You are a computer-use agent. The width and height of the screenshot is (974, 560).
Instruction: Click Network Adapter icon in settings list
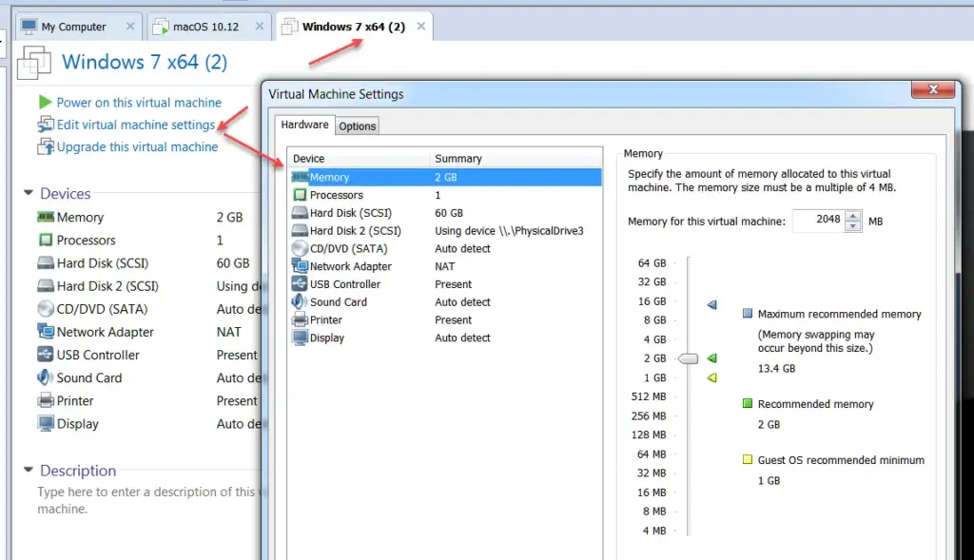pyautogui.click(x=300, y=266)
